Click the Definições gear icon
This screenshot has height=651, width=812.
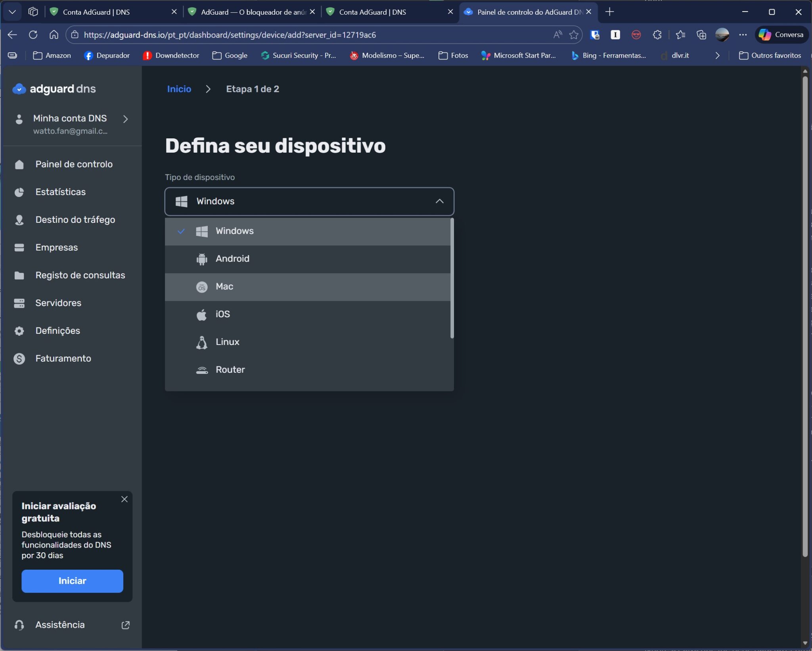pos(19,331)
